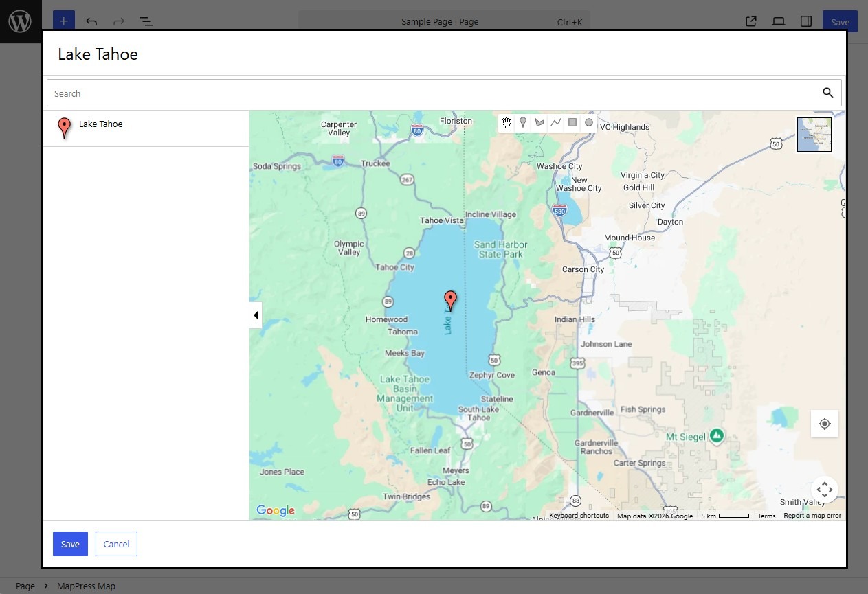Screen dimensions: 868x594
Task: Toggle the block inserter plus button
Action: click(x=63, y=21)
